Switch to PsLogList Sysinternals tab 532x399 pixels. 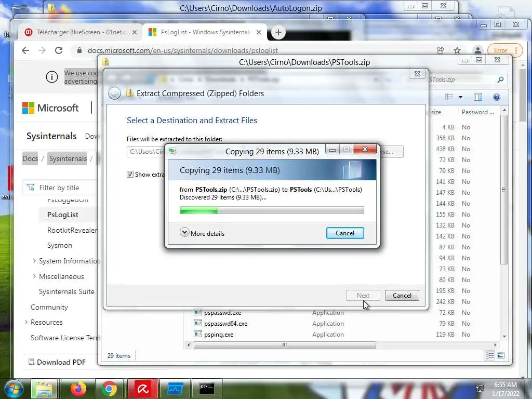[205, 32]
